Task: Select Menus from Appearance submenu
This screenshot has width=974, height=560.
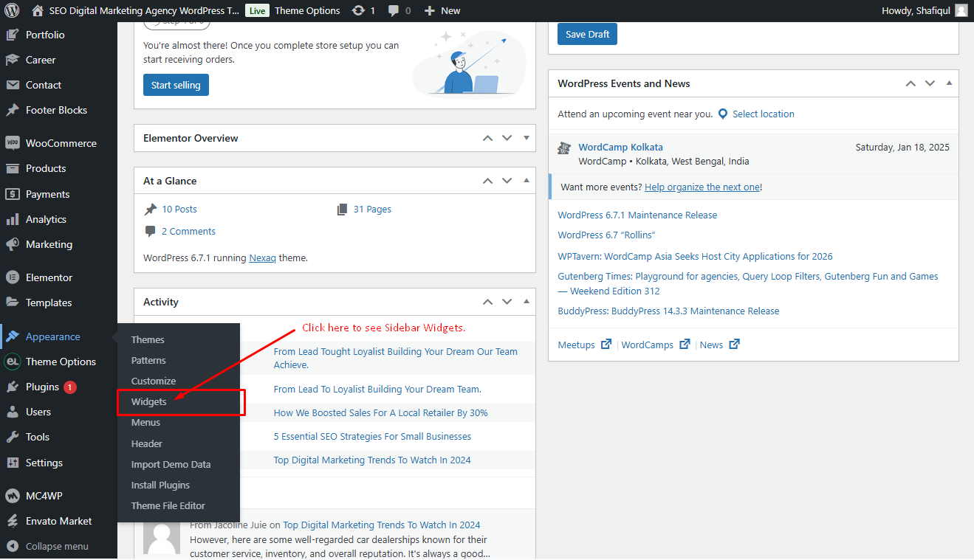Action: tap(145, 422)
